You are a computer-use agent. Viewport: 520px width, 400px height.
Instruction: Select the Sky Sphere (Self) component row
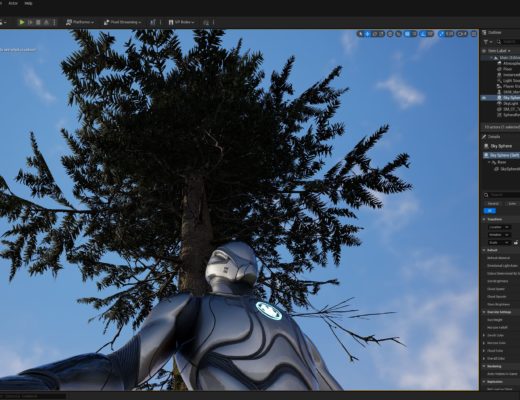501,156
